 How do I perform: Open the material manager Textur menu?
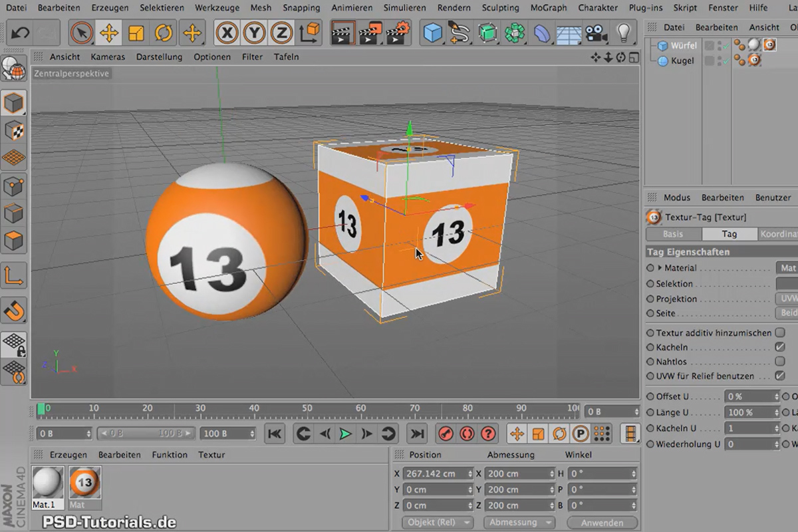click(x=211, y=455)
